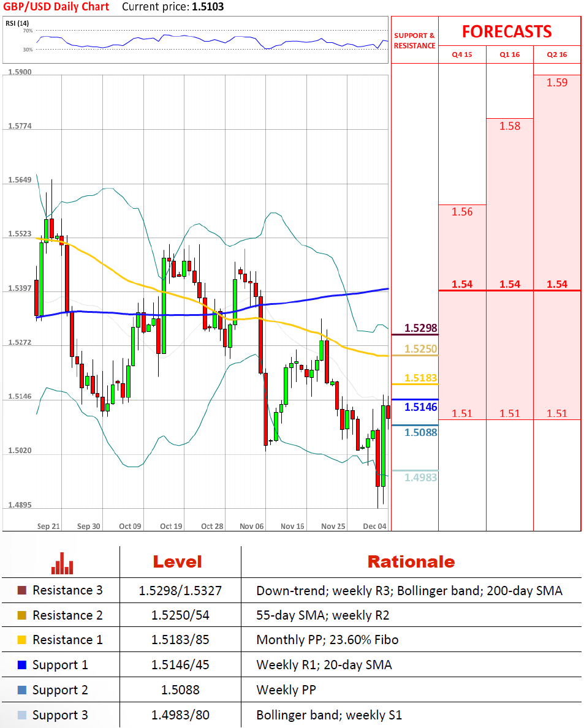
Task: Click the 1.56 forecast value under Q4 15
Action: (462, 212)
